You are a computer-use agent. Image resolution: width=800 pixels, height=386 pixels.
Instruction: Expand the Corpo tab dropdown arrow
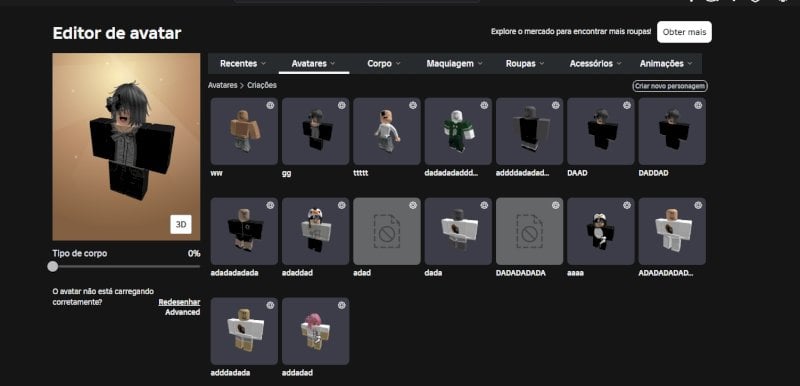click(398, 64)
